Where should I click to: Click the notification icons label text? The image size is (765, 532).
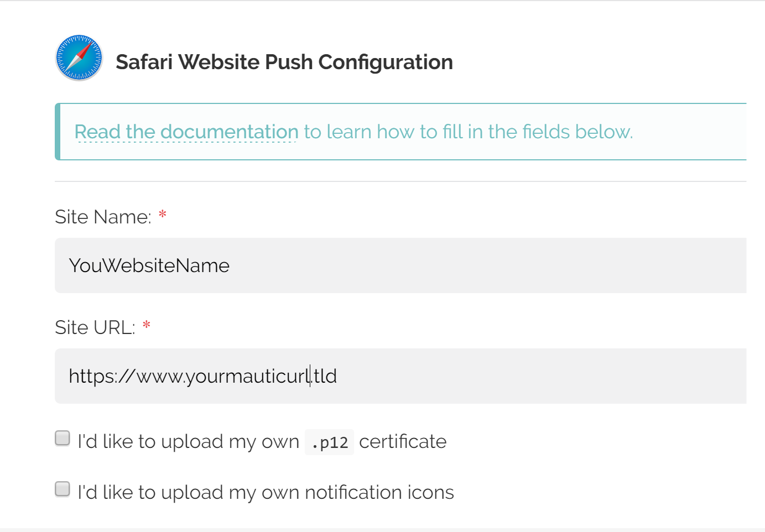(266, 492)
